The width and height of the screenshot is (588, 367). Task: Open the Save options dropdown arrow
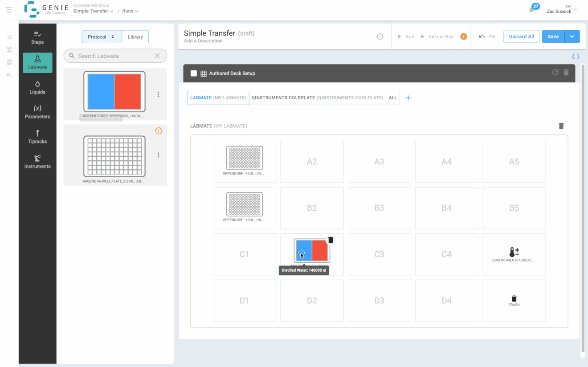pyautogui.click(x=572, y=37)
